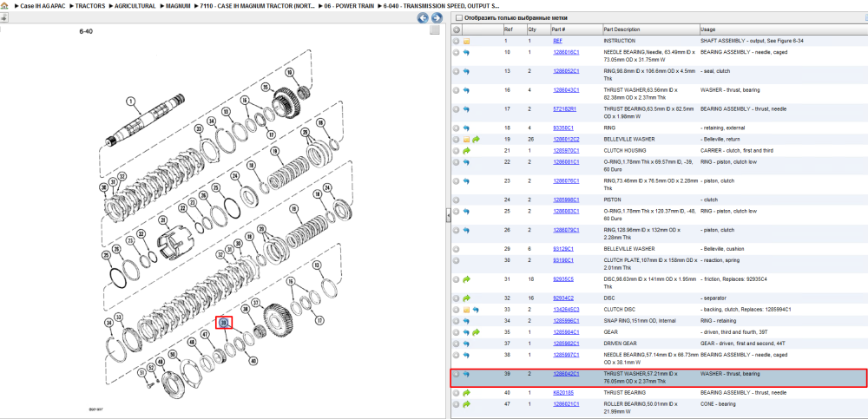Click the note icon for Ref 19
The height and width of the screenshot is (419, 868).
[467, 140]
